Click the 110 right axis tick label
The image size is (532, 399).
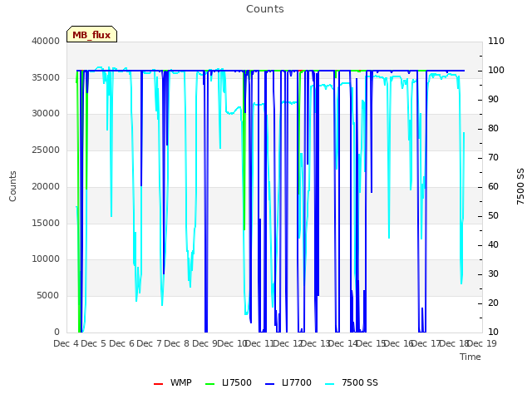pos(496,41)
